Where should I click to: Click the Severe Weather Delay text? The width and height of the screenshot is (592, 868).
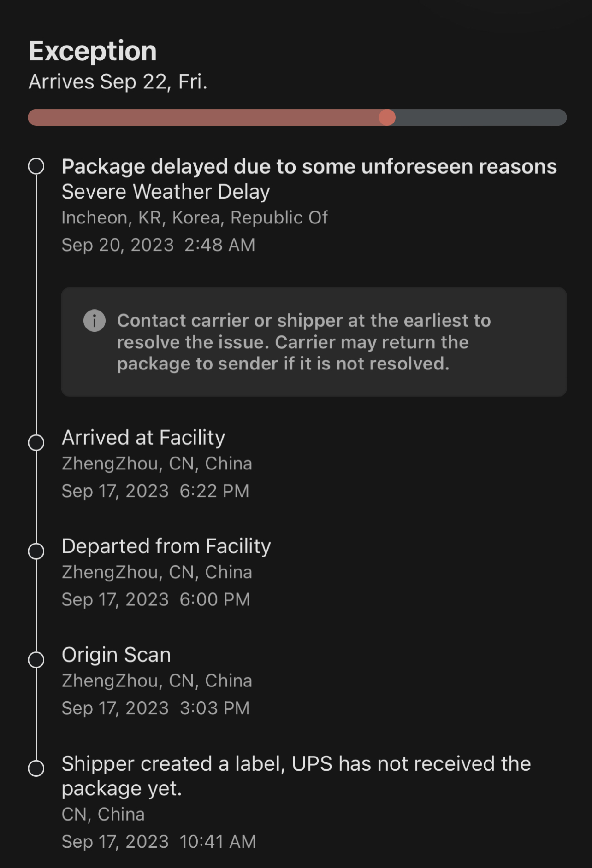pos(166,192)
